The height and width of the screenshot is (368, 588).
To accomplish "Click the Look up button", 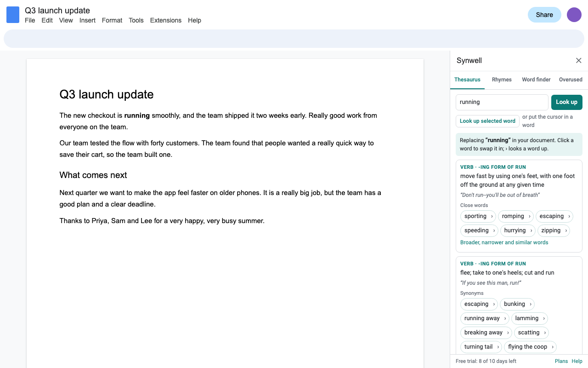I will [566, 102].
